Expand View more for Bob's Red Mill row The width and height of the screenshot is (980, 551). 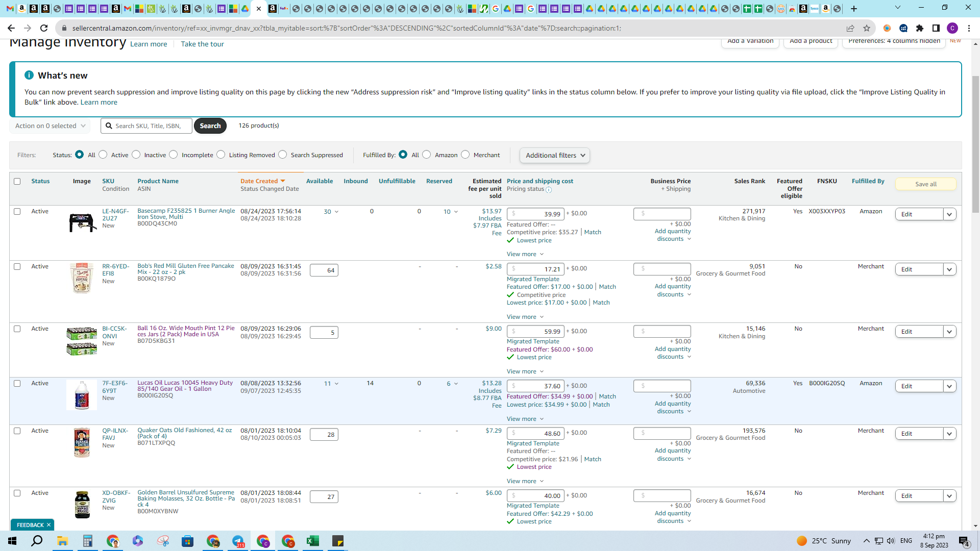pyautogui.click(x=525, y=317)
